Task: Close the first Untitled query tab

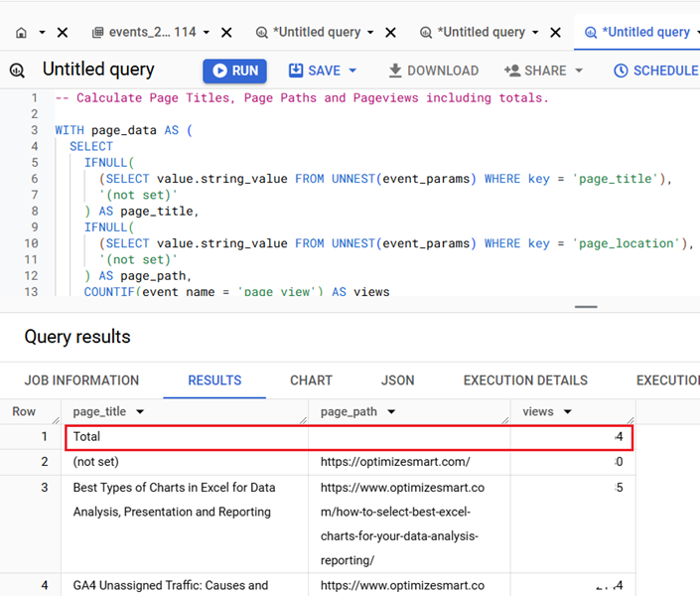Action: click(x=390, y=32)
